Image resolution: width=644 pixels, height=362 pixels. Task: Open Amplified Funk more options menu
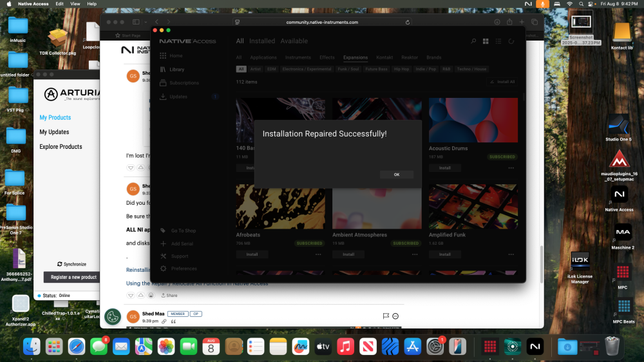511,254
